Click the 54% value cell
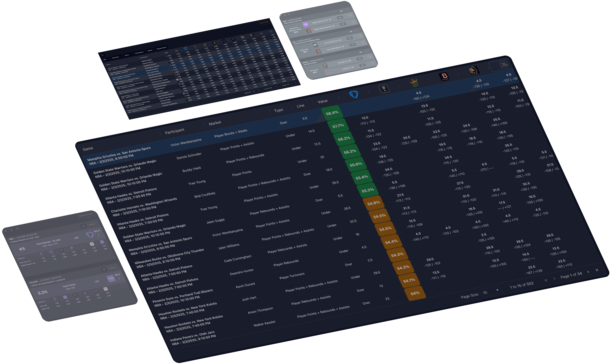 [x=415, y=293]
